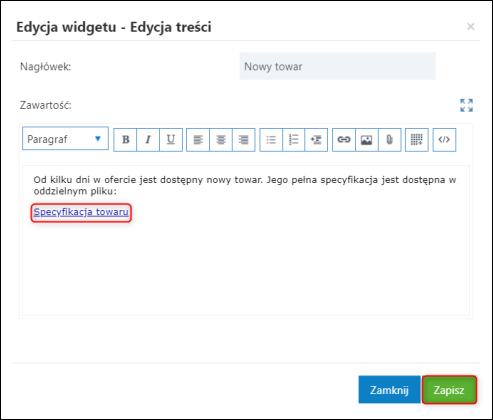Insert a numbered list
Screen dimensions: 493x420
pos(293,140)
